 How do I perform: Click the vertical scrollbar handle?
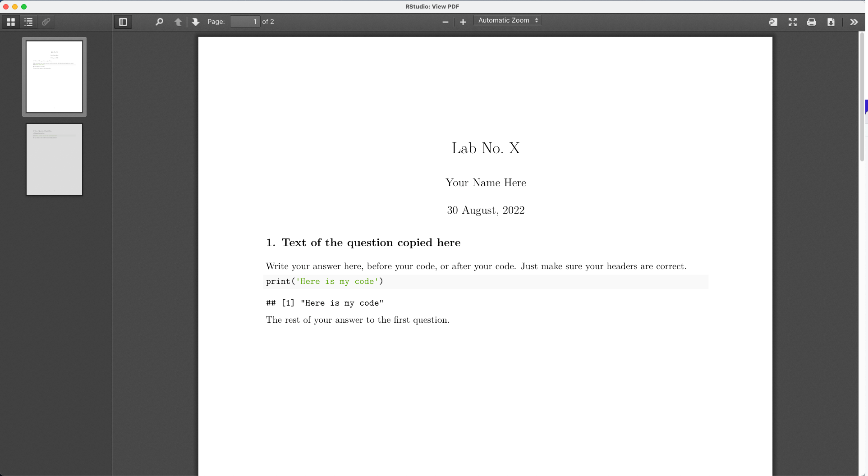[862, 97]
